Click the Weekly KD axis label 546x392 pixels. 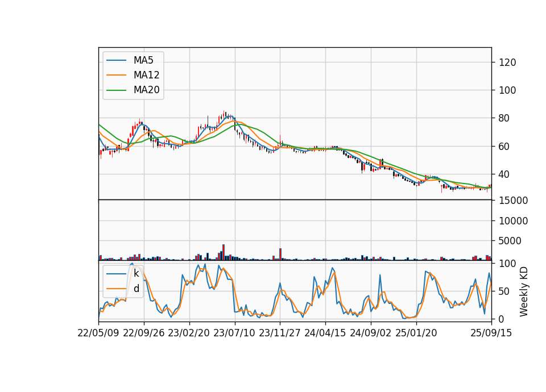coord(523,291)
